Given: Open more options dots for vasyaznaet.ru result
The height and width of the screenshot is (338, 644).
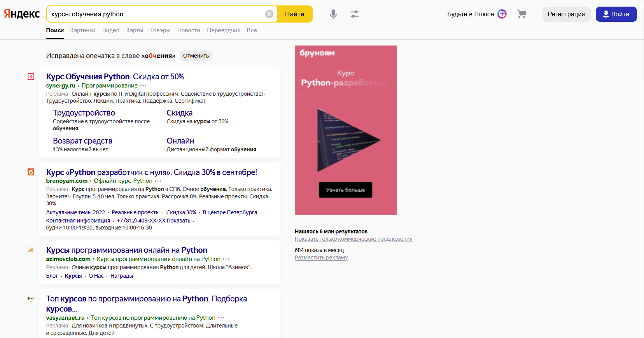Looking at the screenshot, I should 221,318.
